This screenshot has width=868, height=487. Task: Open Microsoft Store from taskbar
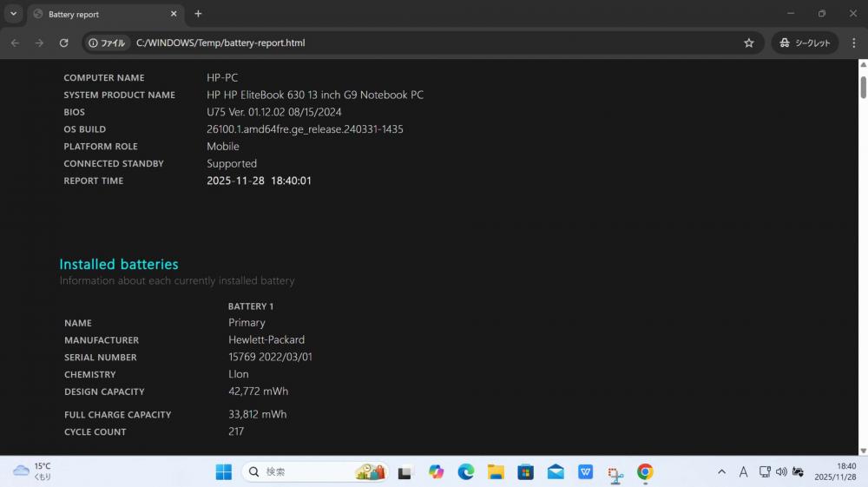tap(525, 471)
